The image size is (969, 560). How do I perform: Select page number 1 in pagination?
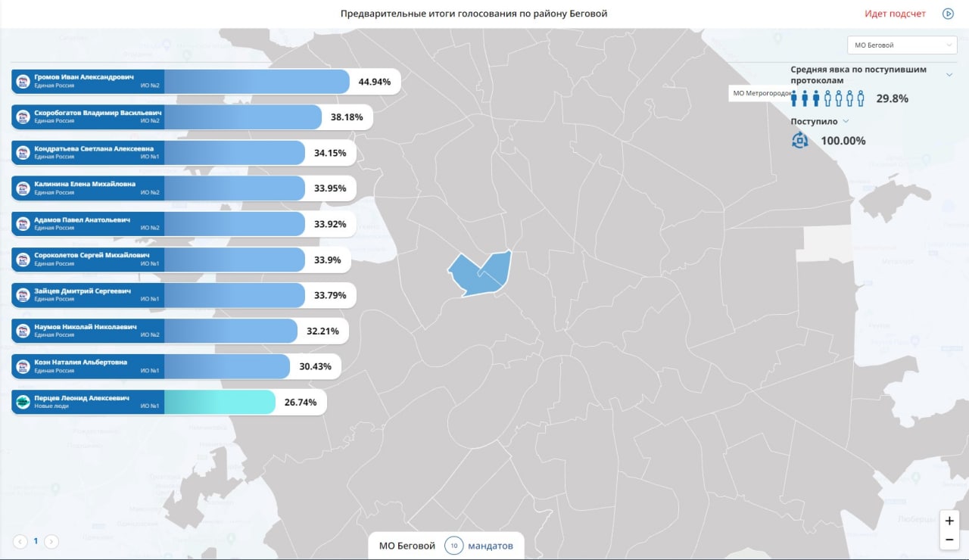pos(35,541)
